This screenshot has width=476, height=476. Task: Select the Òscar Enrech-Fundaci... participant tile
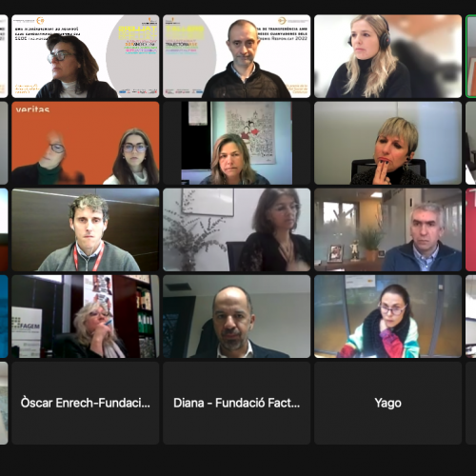[86, 403]
